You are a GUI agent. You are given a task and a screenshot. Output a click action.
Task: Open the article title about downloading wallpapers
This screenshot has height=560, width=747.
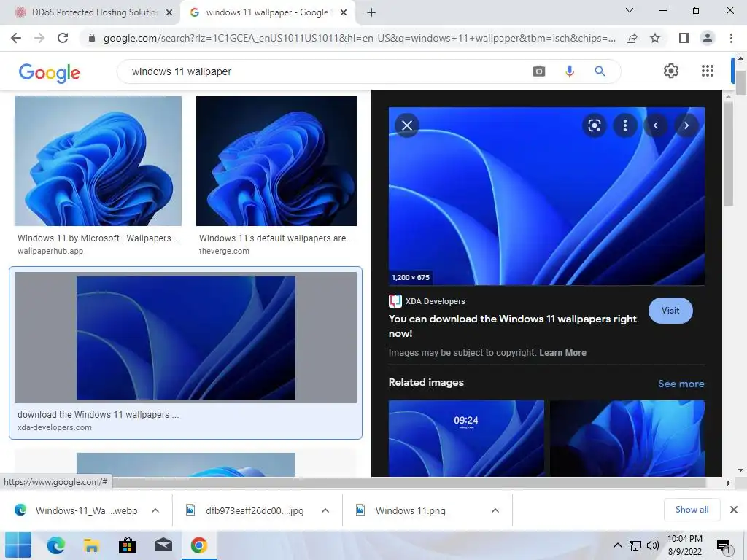click(x=513, y=326)
